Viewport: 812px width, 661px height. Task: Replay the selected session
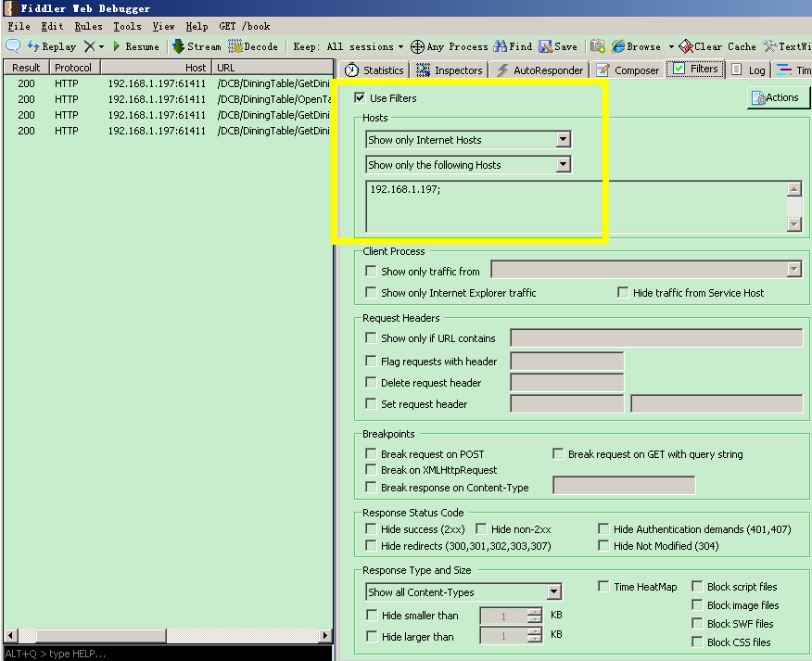coord(52,46)
